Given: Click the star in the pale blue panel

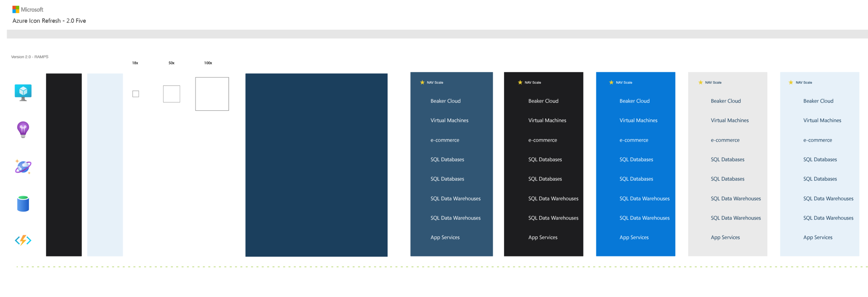Looking at the screenshot, I should tap(791, 82).
